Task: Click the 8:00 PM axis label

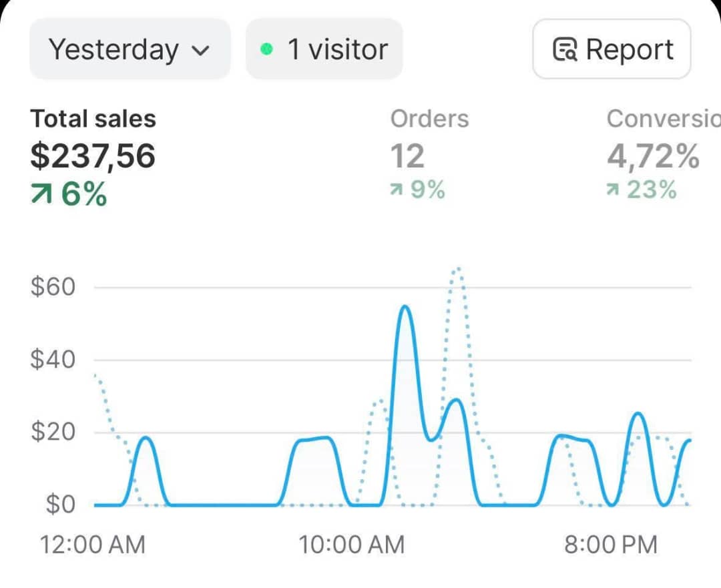Action: (611, 545)
